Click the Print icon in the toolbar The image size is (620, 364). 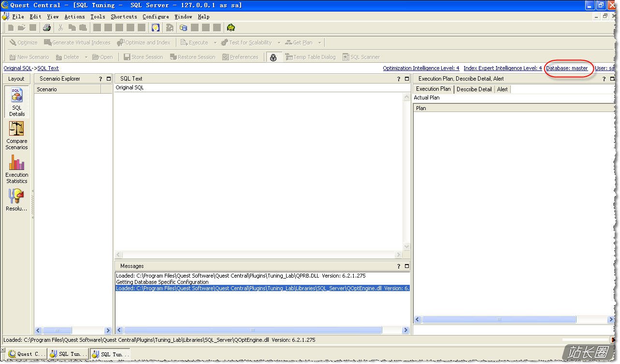click(47, 28)
